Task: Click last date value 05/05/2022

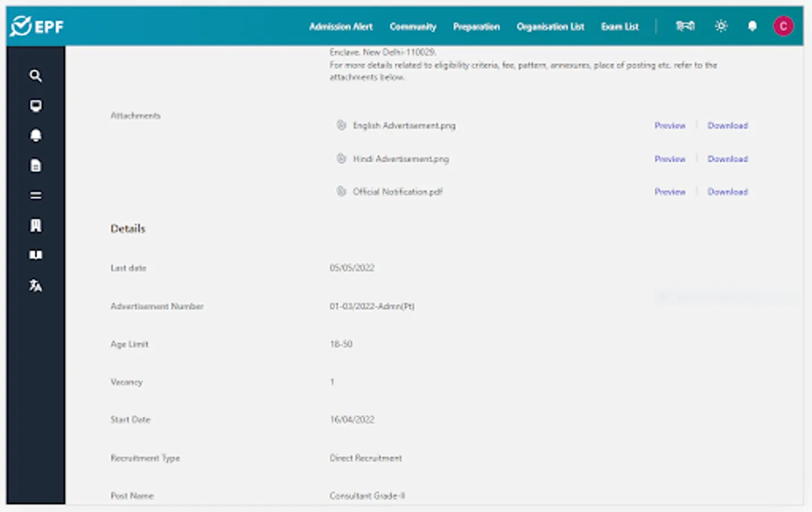Action: coord(352,268)
